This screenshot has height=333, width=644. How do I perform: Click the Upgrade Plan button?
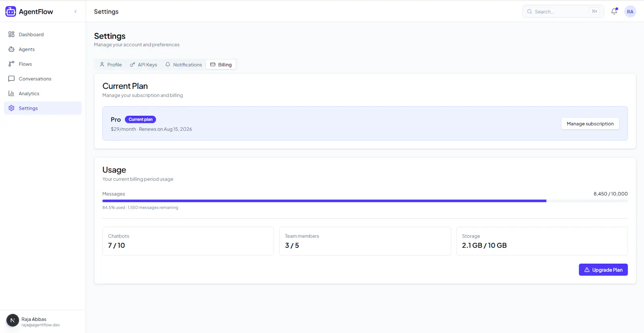603,270
